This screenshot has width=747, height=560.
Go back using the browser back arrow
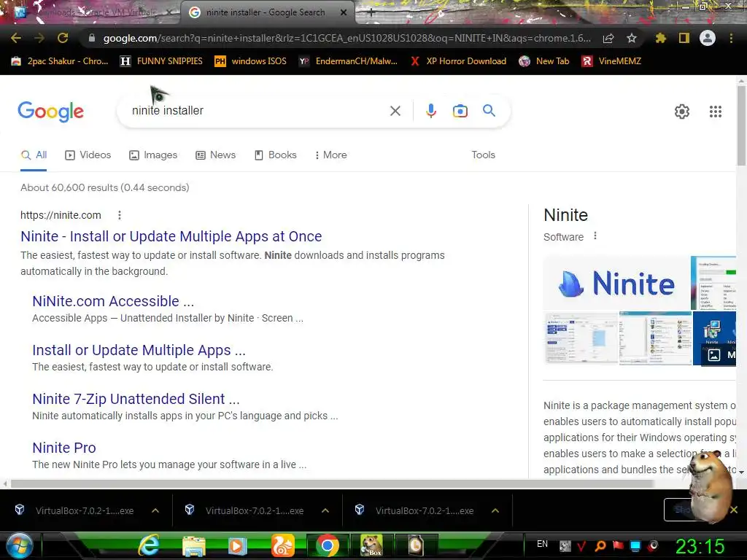[x=16, y=38]
